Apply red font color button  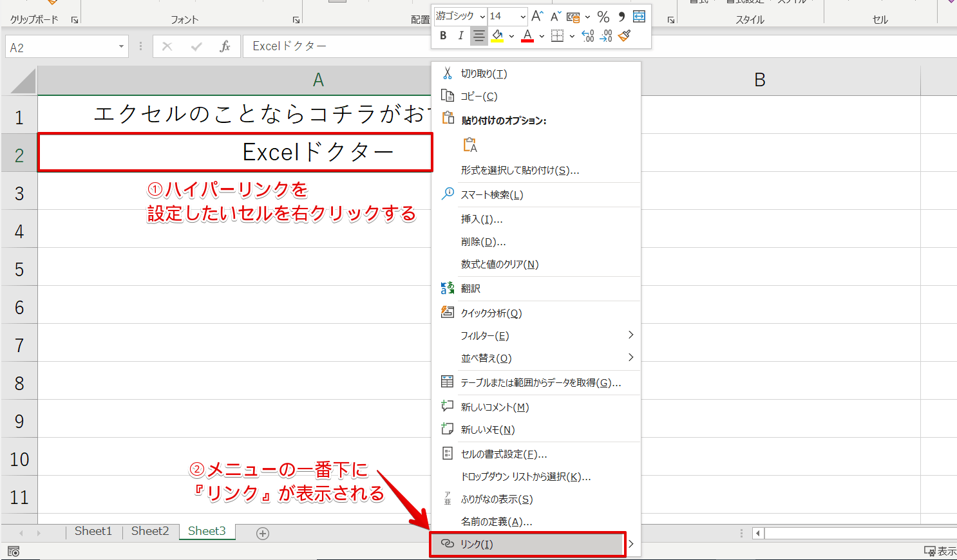[x=527, y=36]
